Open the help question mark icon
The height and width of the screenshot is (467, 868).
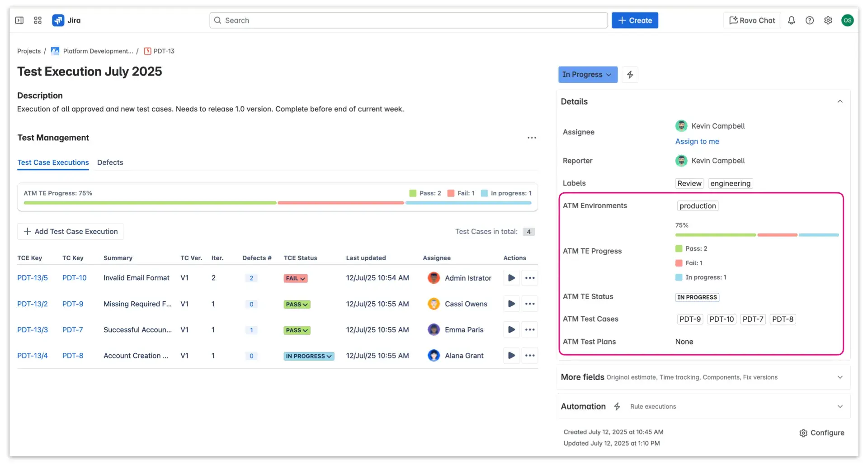[x=810, y=20]
